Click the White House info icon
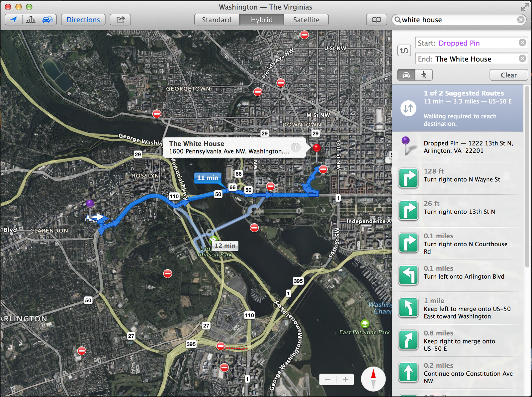The height and width of the screenshot is (397, 532). [296, 147]
